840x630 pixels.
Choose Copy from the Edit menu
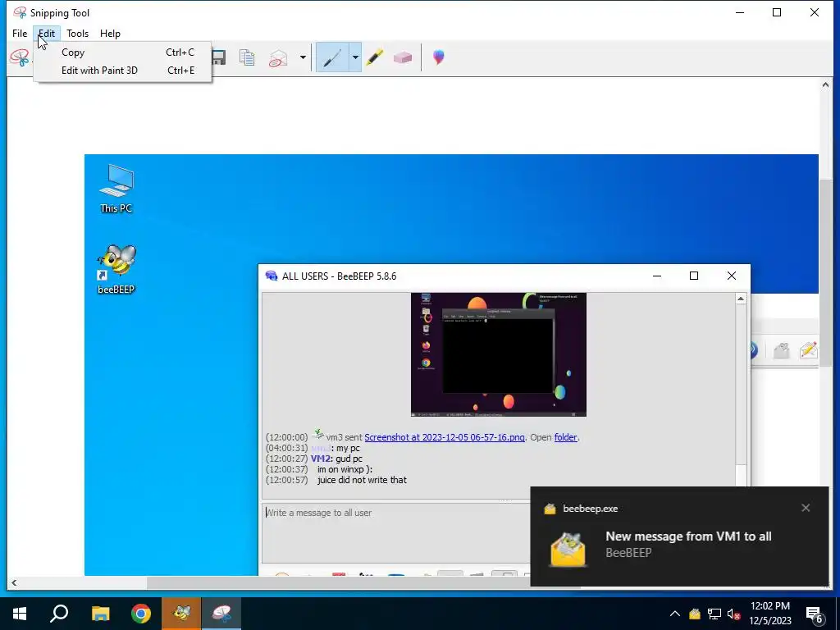[x=123, y=52]
